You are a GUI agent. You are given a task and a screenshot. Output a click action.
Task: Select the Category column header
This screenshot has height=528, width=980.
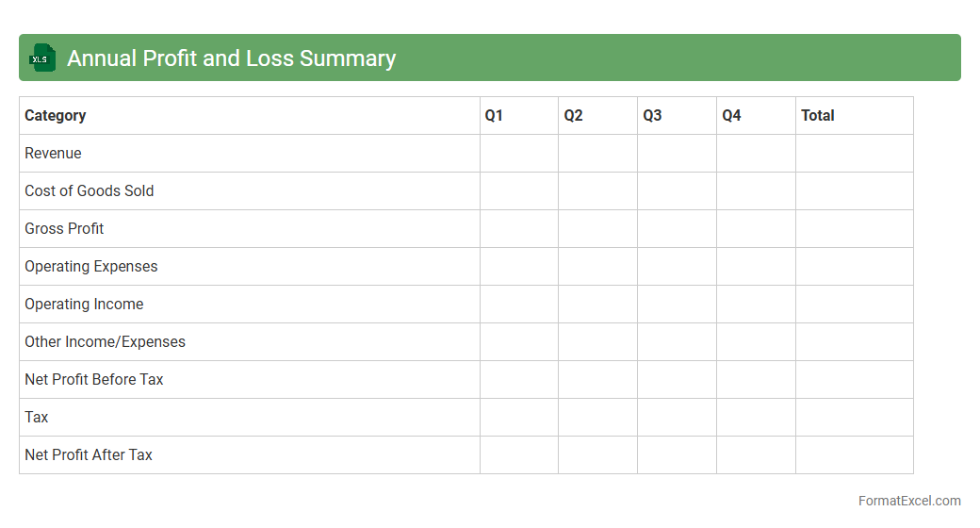point(56,116)
